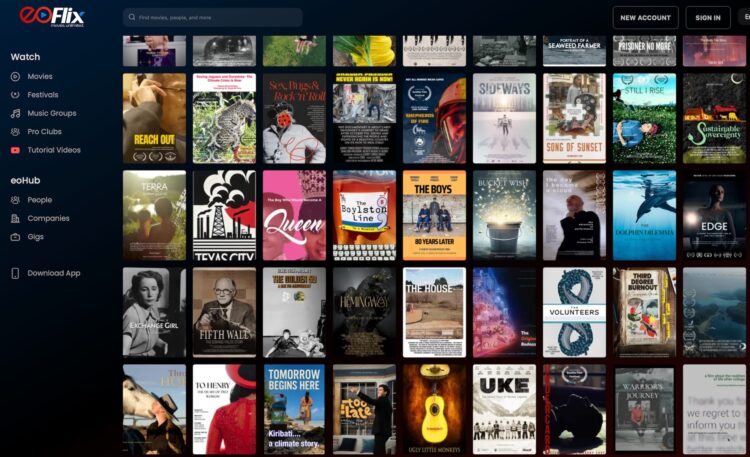The height and width of the screenshot is (457, 750).
Task: Click the Sign In button
Action: [x=708, y=18]
